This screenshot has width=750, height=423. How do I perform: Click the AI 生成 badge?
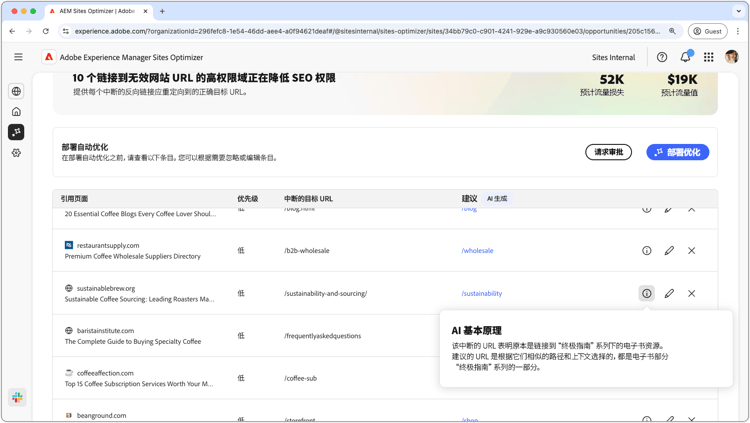point(497,199)
